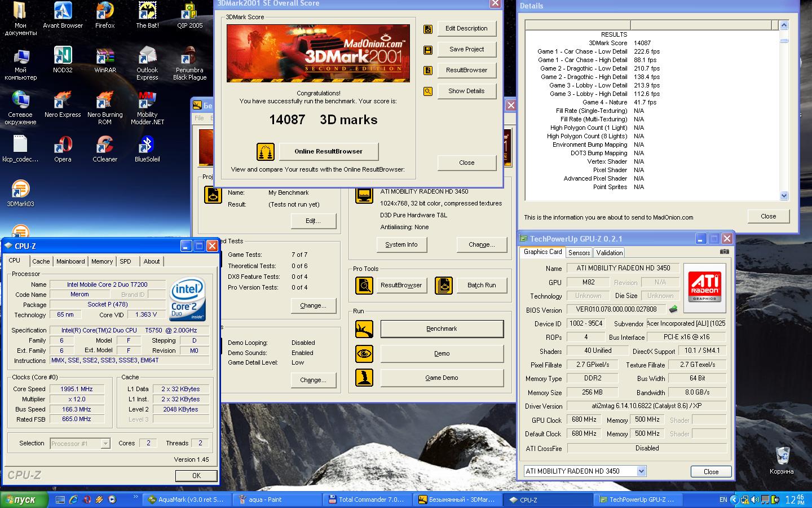The width and height of the screenshot is (812, 508).
Task: Switch to Sensors tab in GPU-Z
Action: 579,253
